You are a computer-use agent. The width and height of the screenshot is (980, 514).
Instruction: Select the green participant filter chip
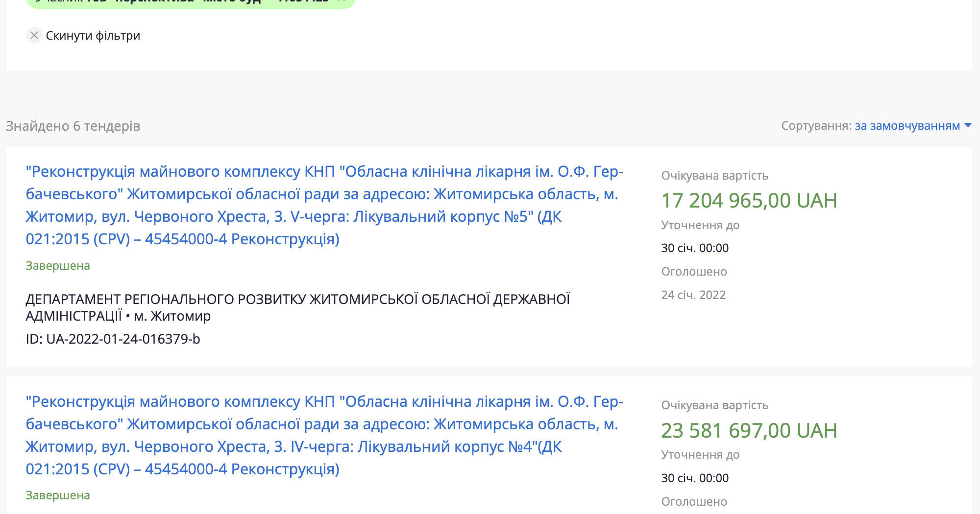tap(190, 2)
